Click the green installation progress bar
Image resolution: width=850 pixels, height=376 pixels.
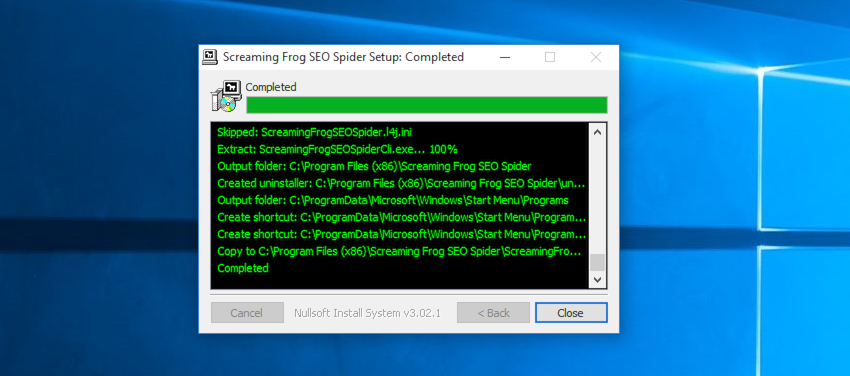pyautogui.click(x=427, y=105)
